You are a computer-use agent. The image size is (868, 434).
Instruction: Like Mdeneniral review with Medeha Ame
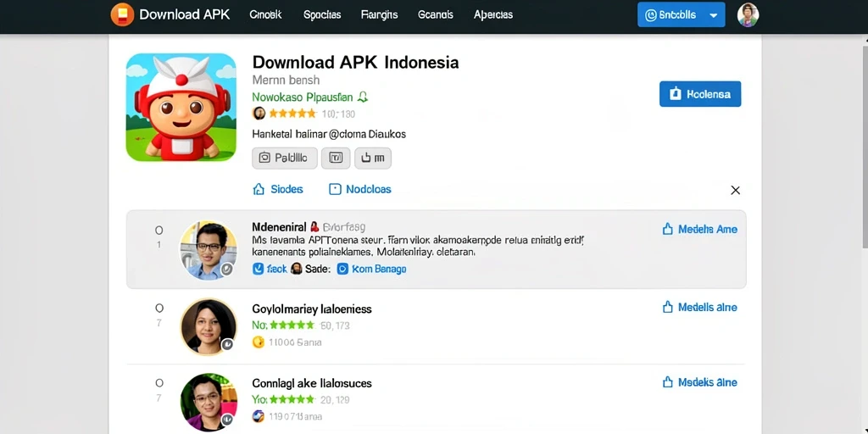[699, 229]
